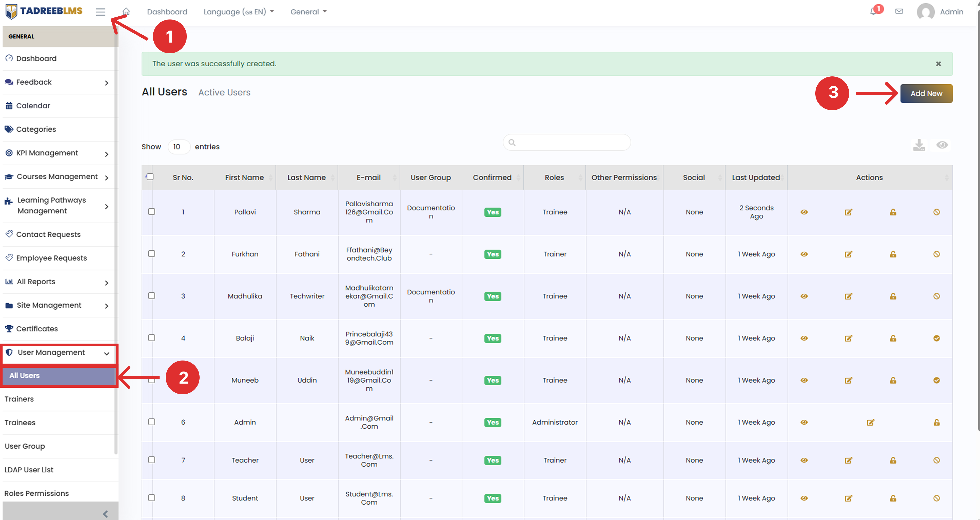Click Dashboard link in top navigation

coord(167,12)
